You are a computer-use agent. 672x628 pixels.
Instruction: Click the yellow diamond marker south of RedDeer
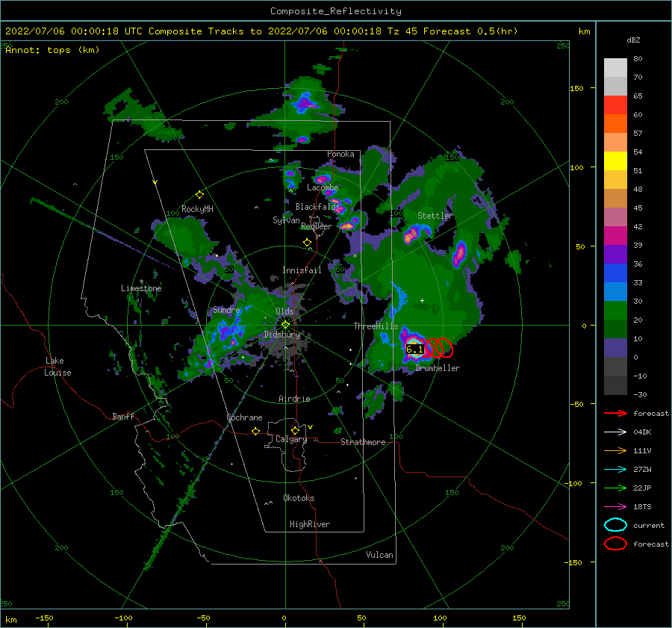tap(307, 243)
